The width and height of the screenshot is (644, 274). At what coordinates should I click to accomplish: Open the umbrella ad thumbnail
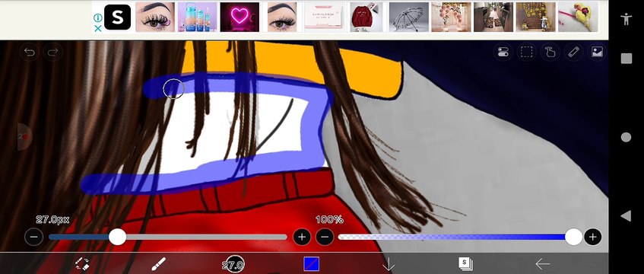(408, 17)
